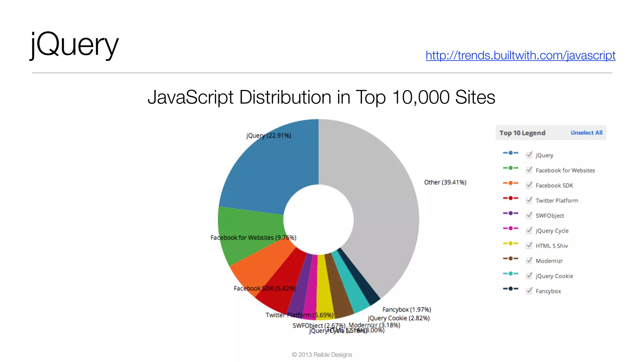Click the purple SWFObject legend marker
This screenshot has width=644, height=362.
click(x=511, y=213)
